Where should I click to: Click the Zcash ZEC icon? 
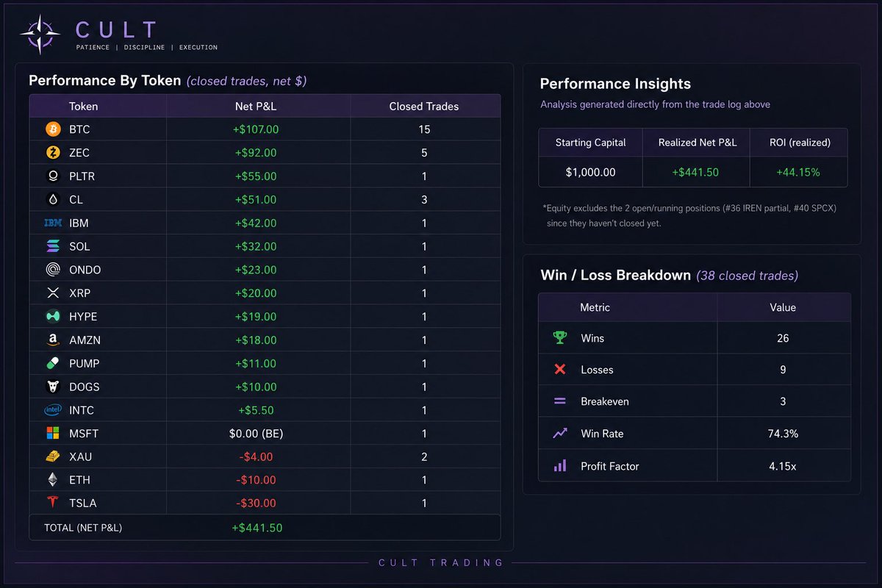[x=53, y=153]
